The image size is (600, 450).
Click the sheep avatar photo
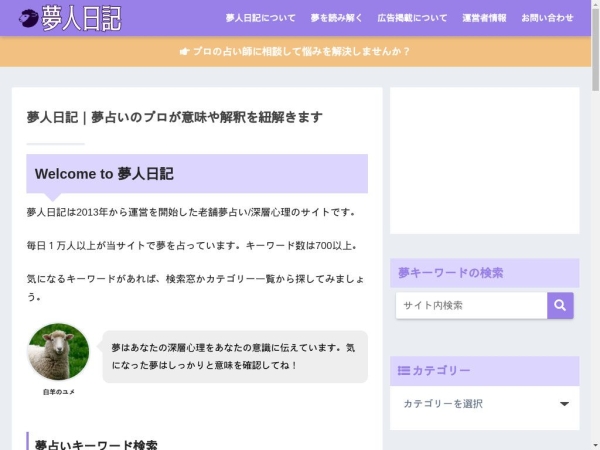pyautogui.click(x=58, y=351)
